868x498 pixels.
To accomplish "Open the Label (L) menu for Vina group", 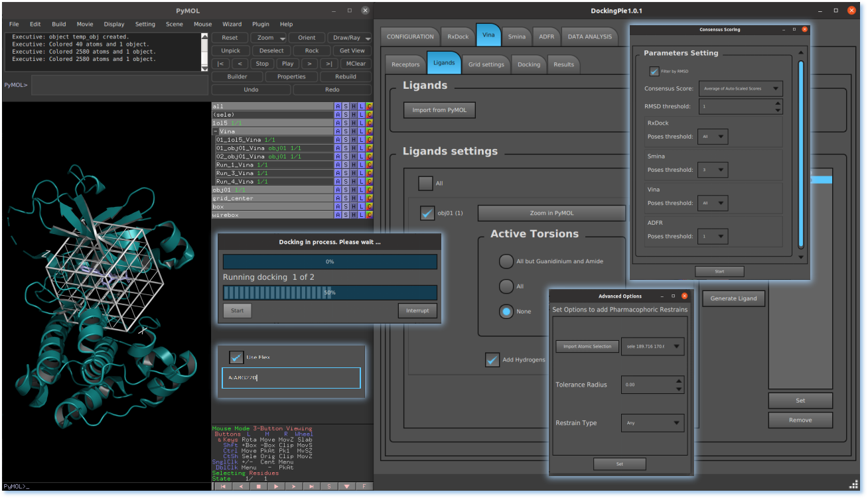I will [x=362, y=131].
